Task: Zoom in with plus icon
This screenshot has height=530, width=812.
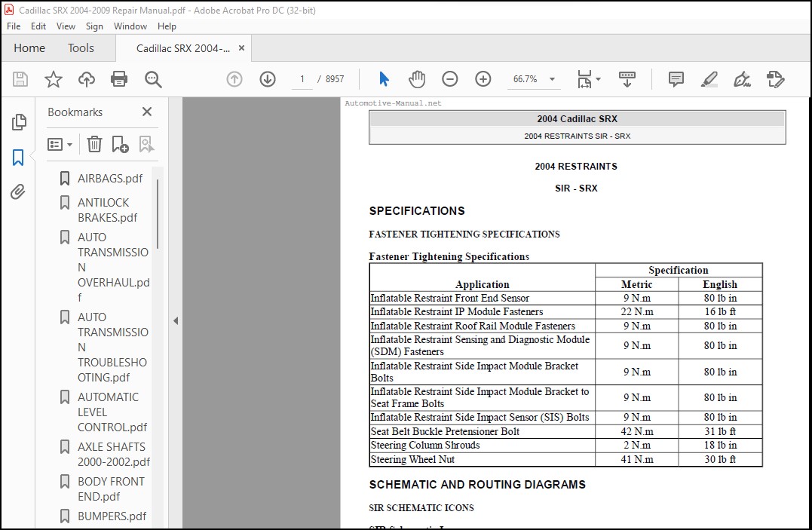Action: [x=483, y=79]
